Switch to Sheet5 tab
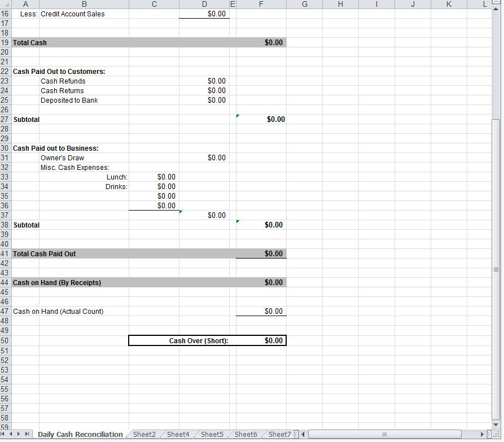This screenshot has height=442, width=504. click(x=212, y=434)
